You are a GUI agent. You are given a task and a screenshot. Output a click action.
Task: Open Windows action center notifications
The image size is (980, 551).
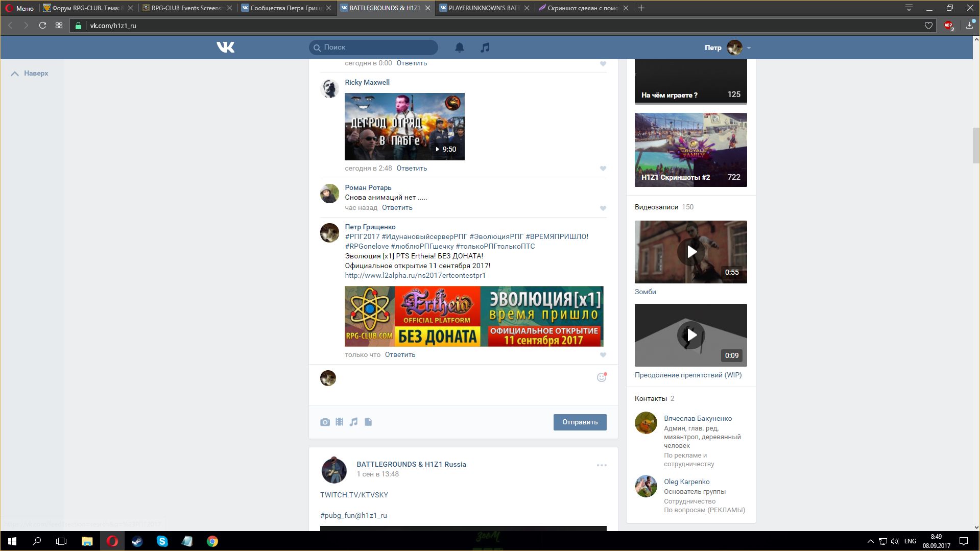tap(964, 541)
